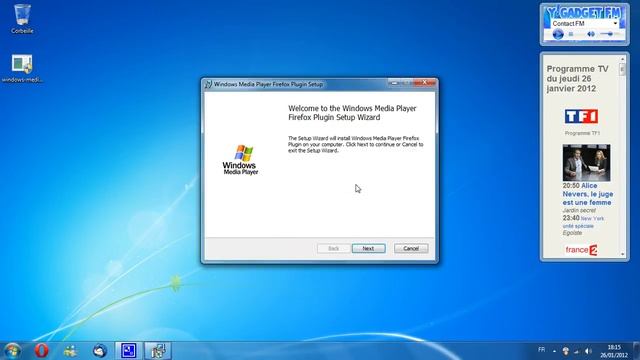The height and width of the screenshot is (360, 640).
Task: Click the setup window title bar icon
Action: tap(208, 84)
